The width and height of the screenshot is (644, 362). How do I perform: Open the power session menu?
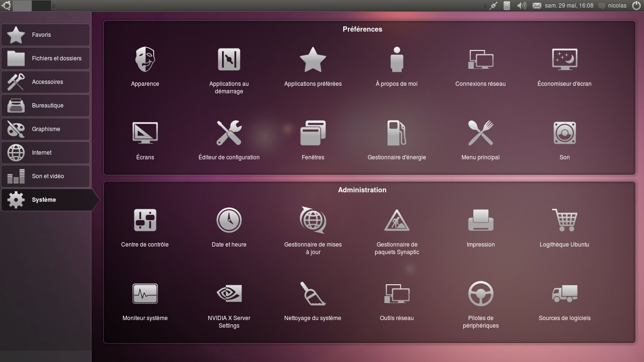(x=636, y=6)
